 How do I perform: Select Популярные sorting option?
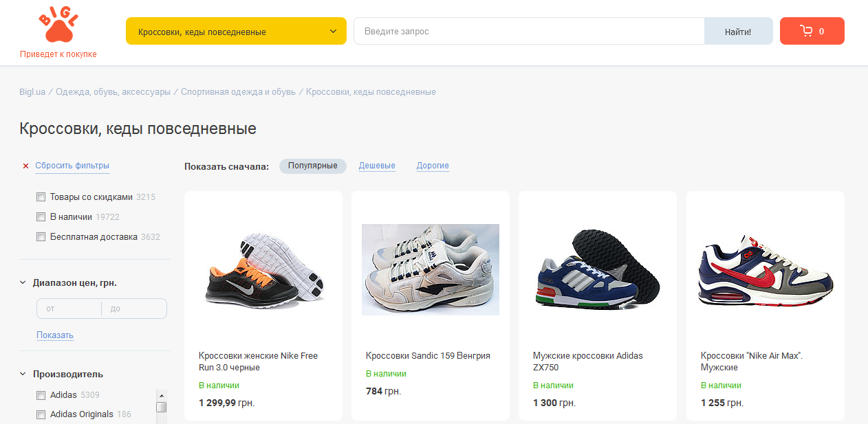[312, 166]
